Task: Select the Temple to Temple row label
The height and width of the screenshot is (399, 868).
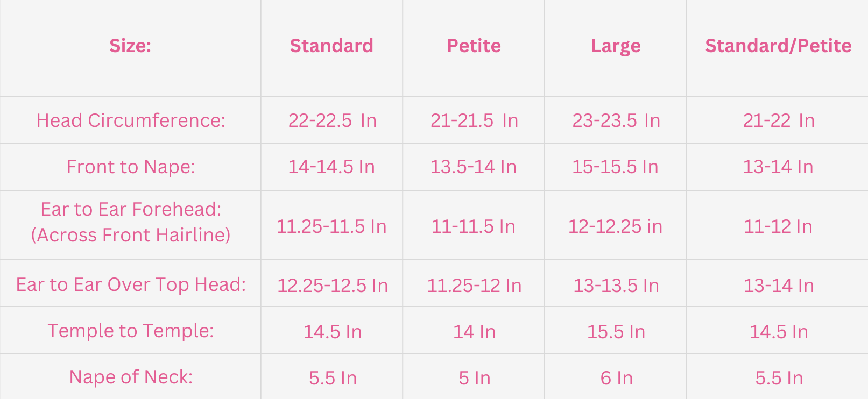Action: [131, 331]
